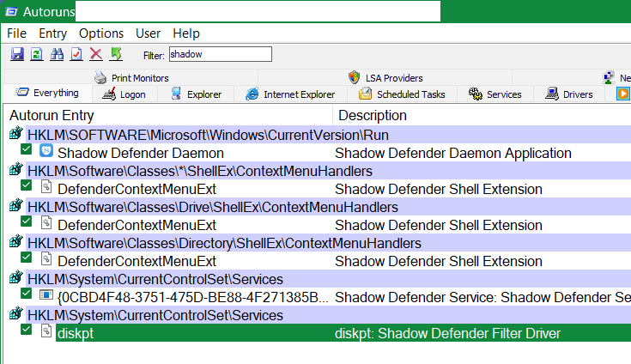631x364 pixels.
Task: Click the Refresh toolbar icon
Action: pos(37,54)
